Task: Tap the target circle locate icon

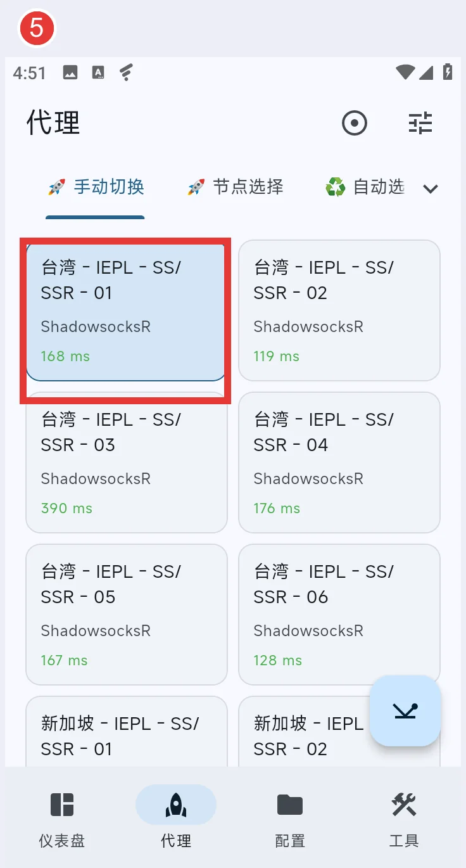Action: pyautogui.click(x=355, y=123)
